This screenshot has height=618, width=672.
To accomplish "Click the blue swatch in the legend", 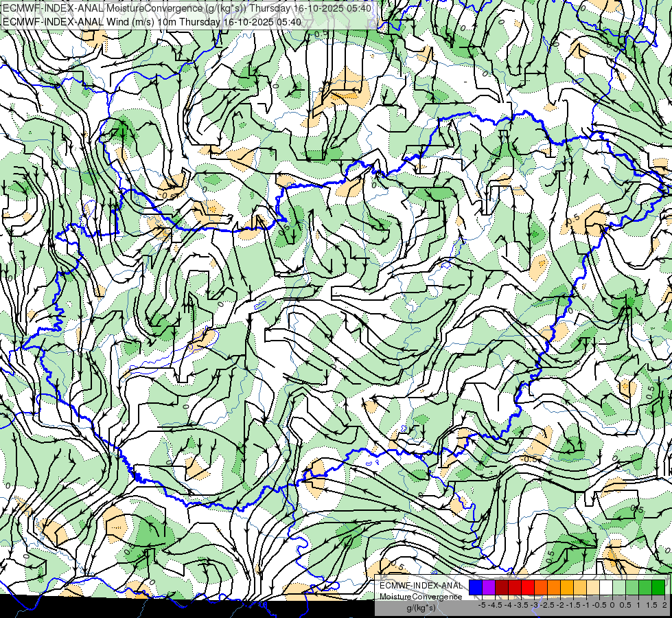I will [x=475, y=587].
